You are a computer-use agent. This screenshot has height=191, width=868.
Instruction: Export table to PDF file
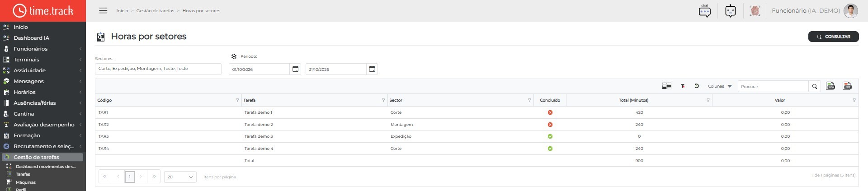coord(847,86)
